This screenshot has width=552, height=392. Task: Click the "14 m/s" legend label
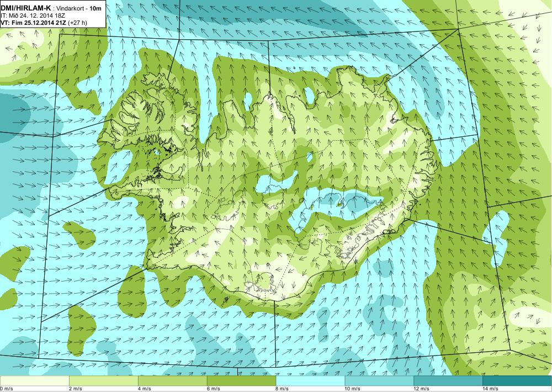click(490, 389)
